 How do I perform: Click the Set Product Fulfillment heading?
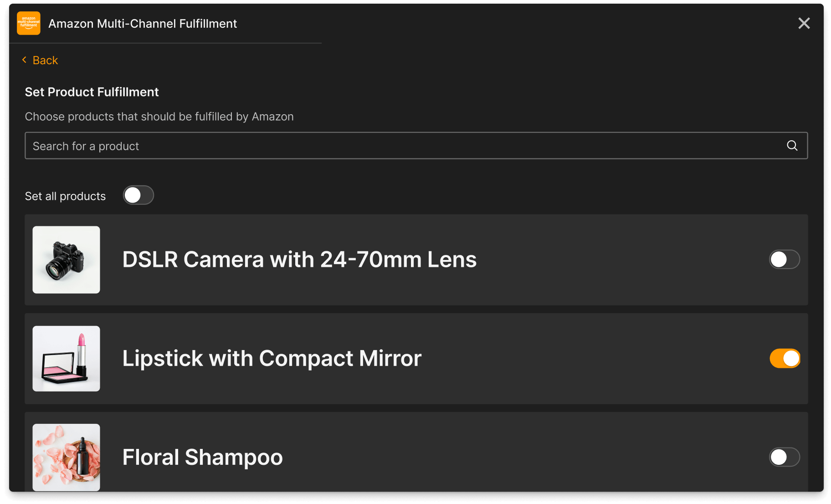(92, 92)
